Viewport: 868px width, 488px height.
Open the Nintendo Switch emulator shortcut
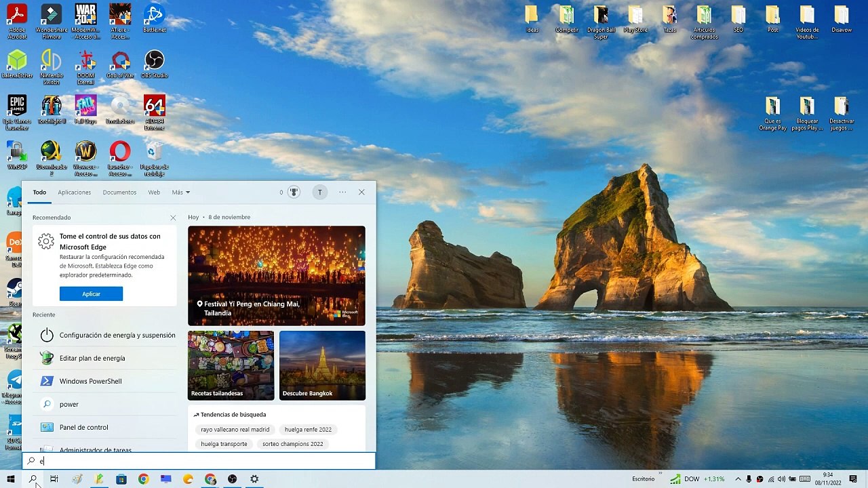(52, 68)
